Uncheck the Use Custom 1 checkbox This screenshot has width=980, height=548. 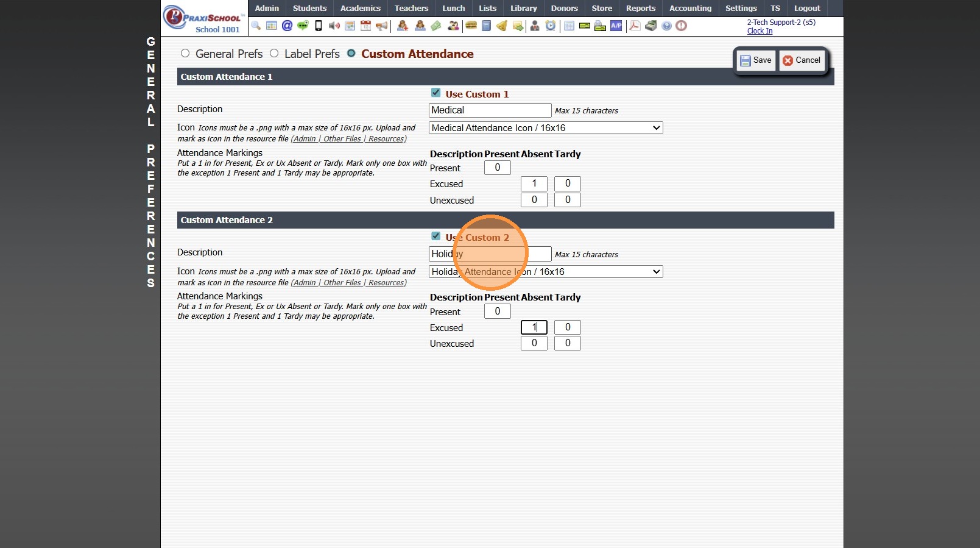pos(435,93)
